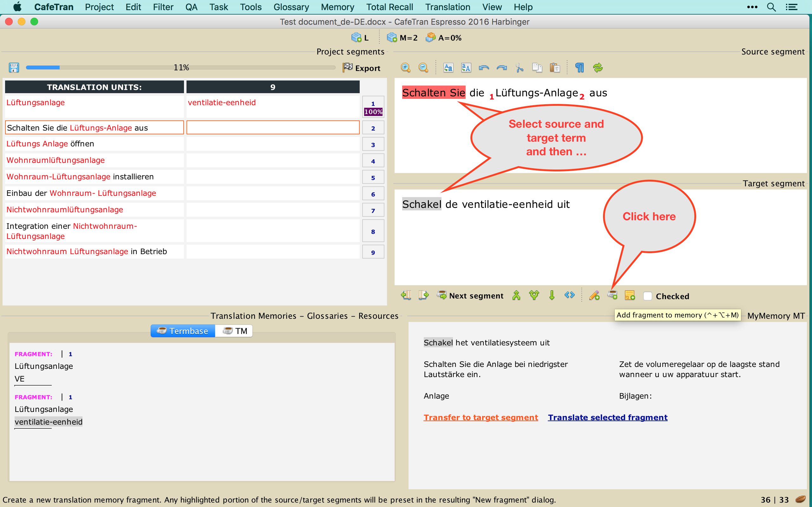Click the add note sticky icon
This screenshot has width=812, height=507.
(x=630, y=295)
